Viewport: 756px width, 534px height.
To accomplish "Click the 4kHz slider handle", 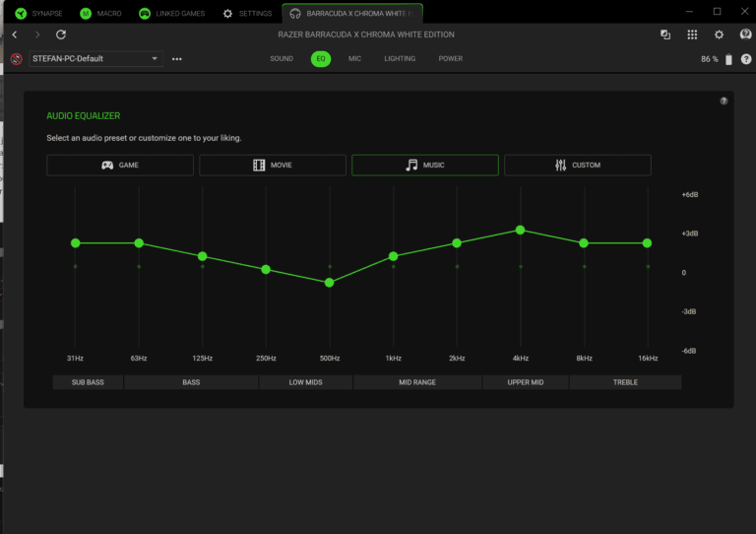I will tap(520, 231).
